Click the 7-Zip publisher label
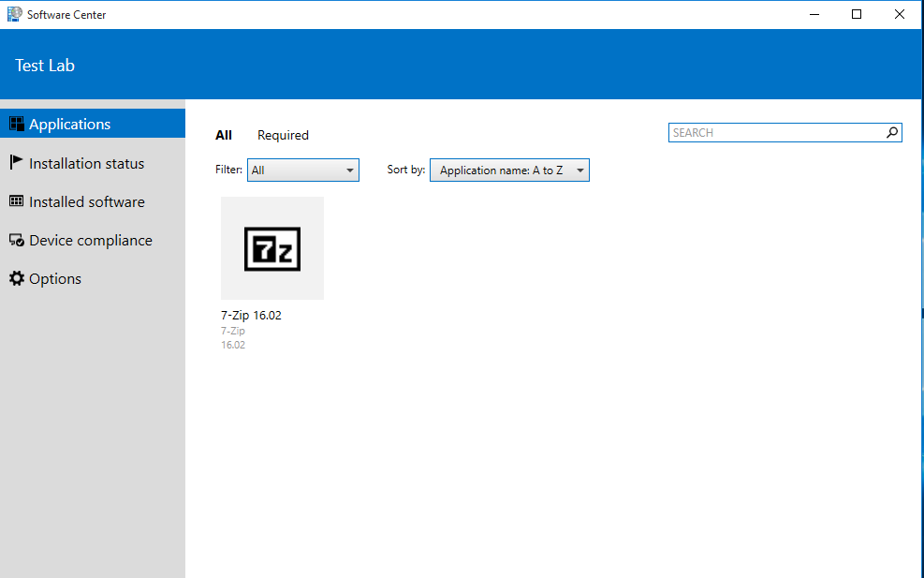 (233, 331)
